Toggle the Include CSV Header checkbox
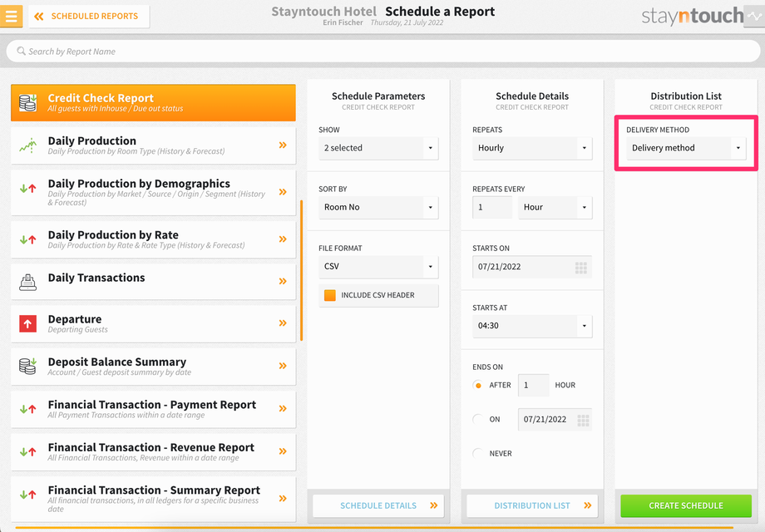This screenshot has height=532, width=765. 330,295
